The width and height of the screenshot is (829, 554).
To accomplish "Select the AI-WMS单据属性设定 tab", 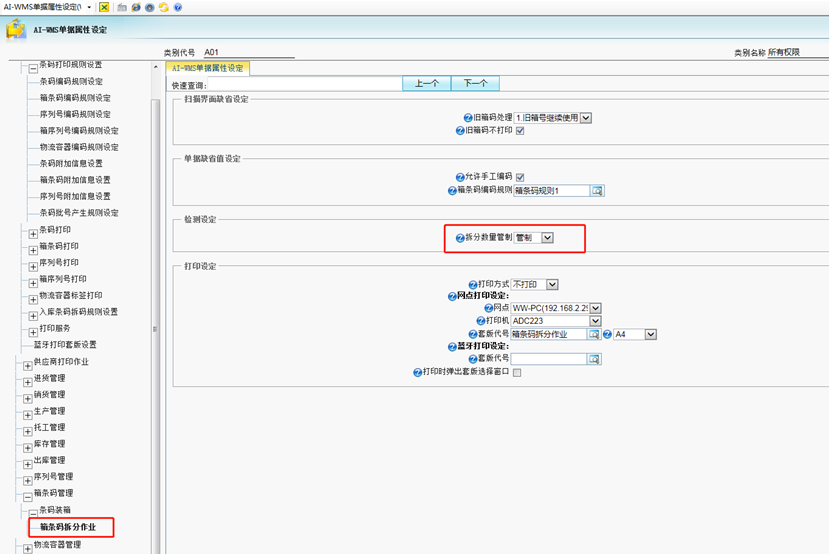I will point(208,68).
